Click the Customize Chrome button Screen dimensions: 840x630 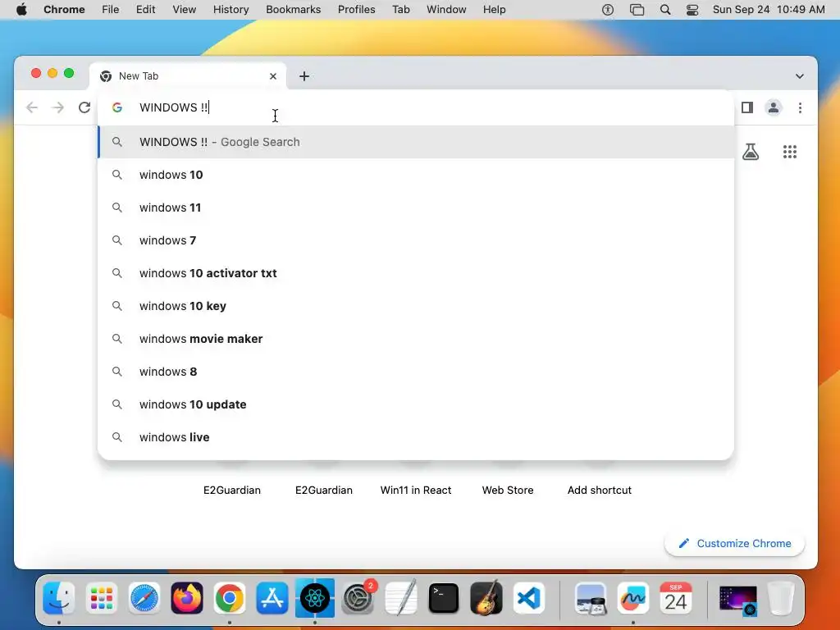click(734, 543)
